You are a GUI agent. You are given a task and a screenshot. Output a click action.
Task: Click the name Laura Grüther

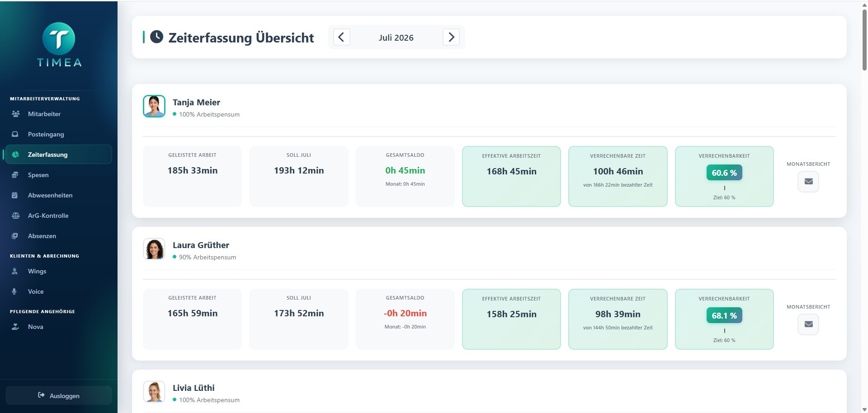[x=201, y=245]
